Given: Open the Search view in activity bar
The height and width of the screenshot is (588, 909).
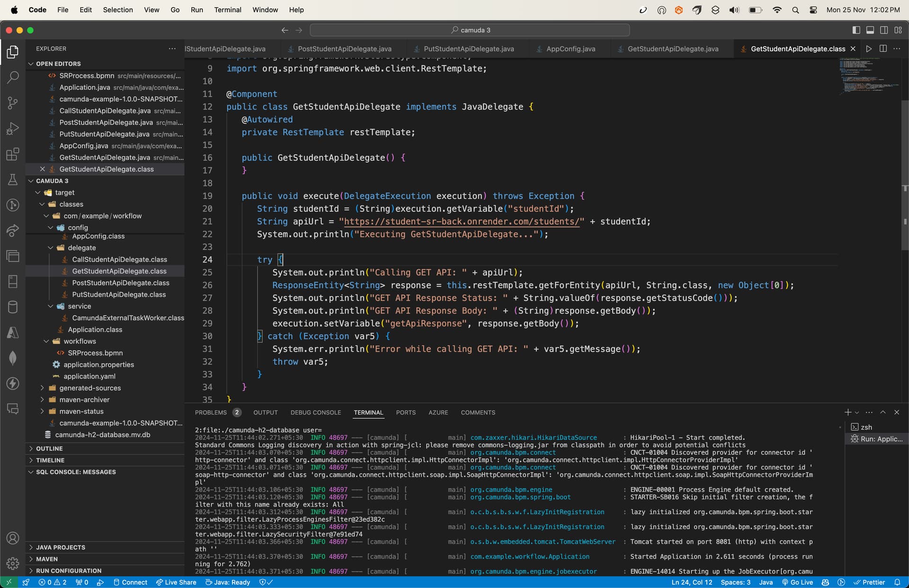Looking at the screenshot, I should point(13,77).
